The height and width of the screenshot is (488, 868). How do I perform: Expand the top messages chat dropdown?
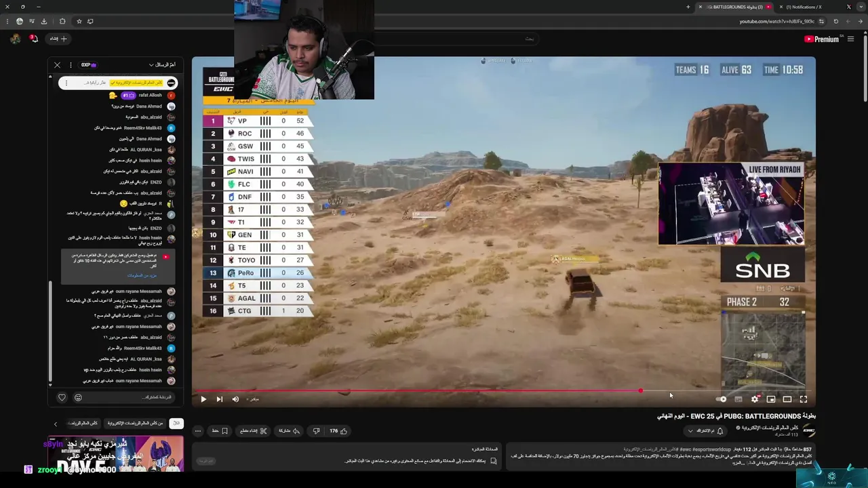coord(161,65)
